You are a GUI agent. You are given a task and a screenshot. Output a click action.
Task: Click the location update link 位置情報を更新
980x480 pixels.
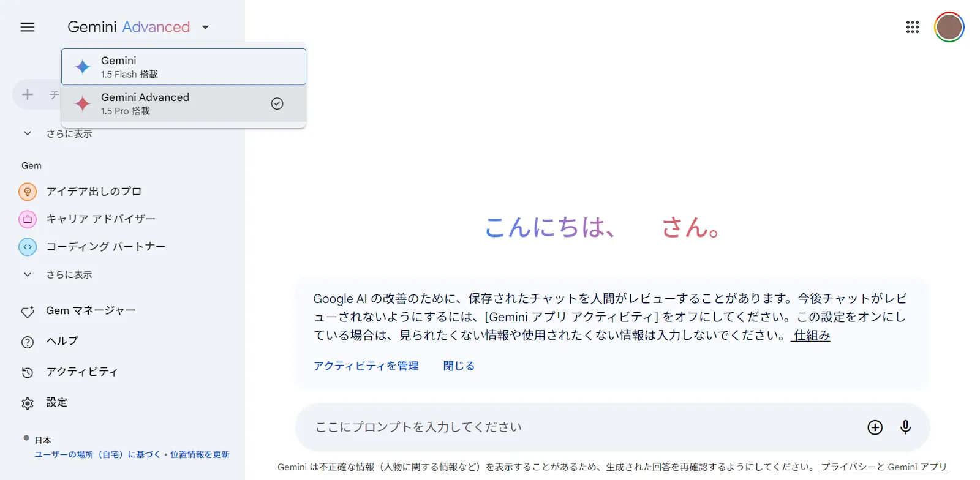click(x=200, y=454)
